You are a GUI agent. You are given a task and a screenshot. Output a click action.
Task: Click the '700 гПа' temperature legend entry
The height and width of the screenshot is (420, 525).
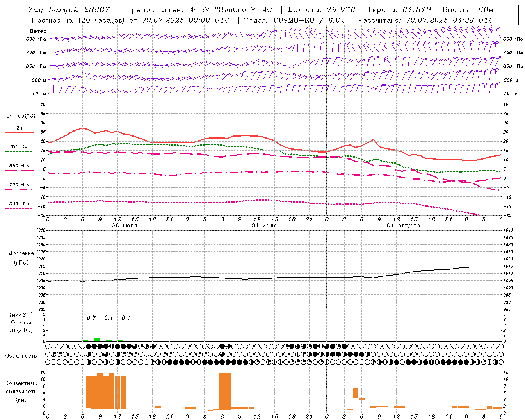coord(19,185)
